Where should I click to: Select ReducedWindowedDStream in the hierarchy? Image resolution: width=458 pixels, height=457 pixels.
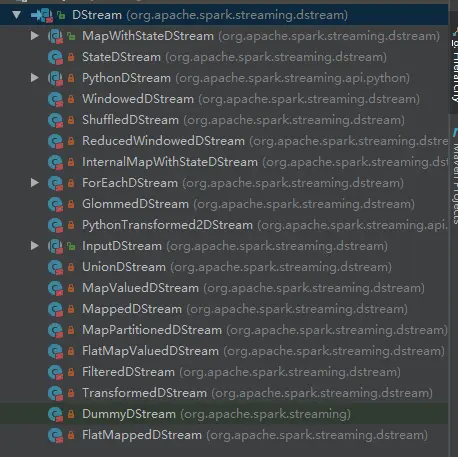point(224,141)
